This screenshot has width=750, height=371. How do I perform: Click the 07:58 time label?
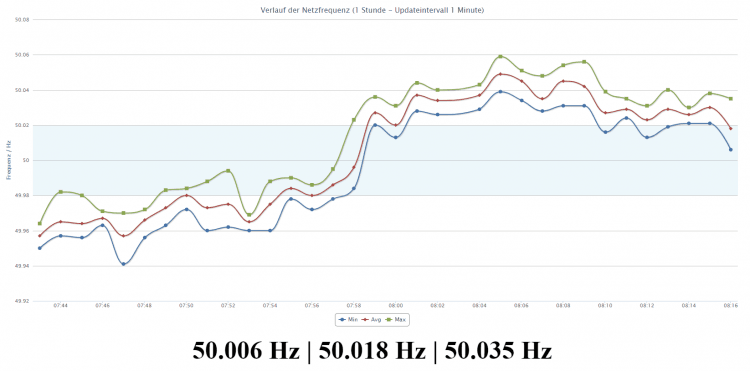(354, 305)
